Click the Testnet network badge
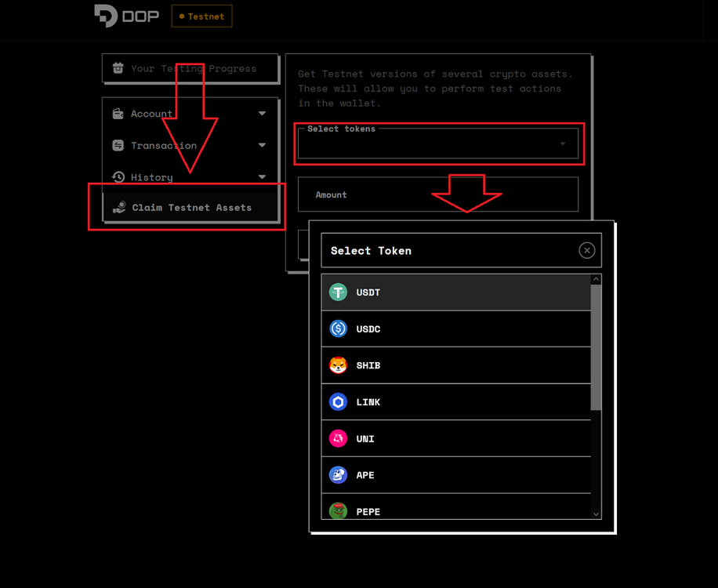 pyautogui.click(x=201, y=16)
